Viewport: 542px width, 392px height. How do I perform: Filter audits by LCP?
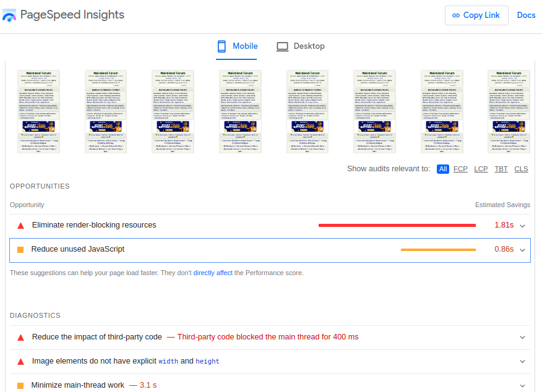point(481,169)
